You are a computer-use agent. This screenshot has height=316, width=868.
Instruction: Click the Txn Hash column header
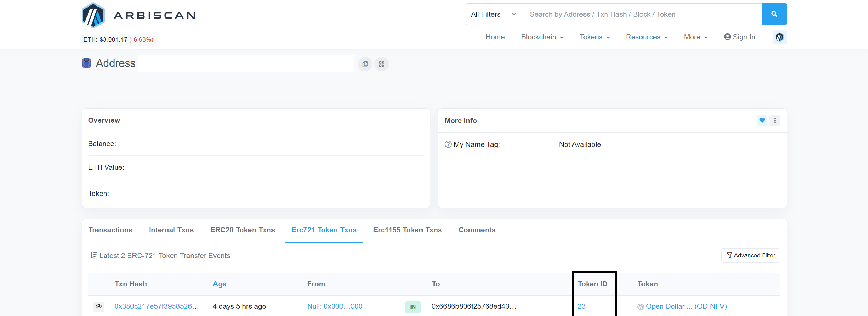pos(130,284)
